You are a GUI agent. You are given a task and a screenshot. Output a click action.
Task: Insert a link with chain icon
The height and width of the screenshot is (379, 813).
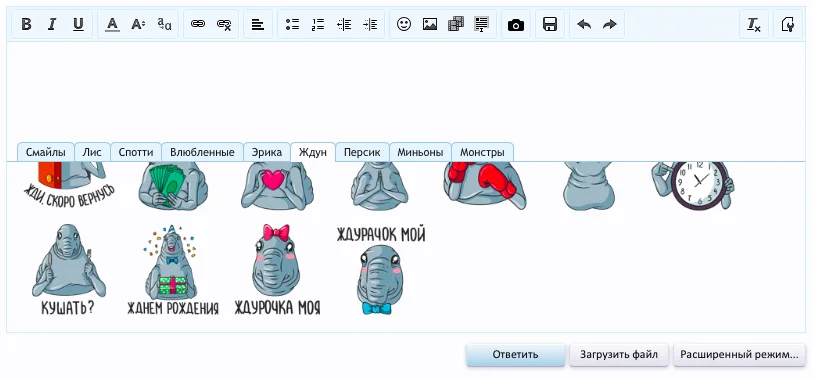point(198,24)
